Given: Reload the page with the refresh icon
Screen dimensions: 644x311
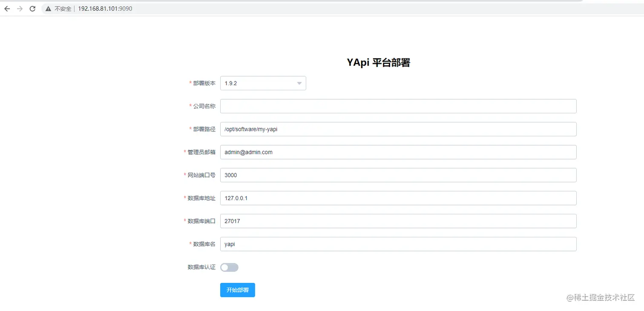Looking at the screenshot, I should (32, 9).
